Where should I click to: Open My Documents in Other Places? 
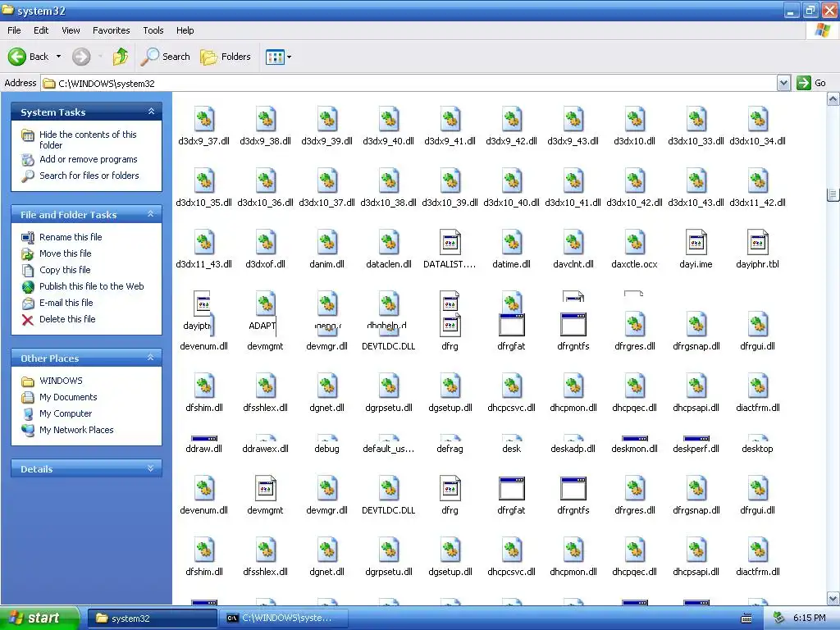point(68,397)
